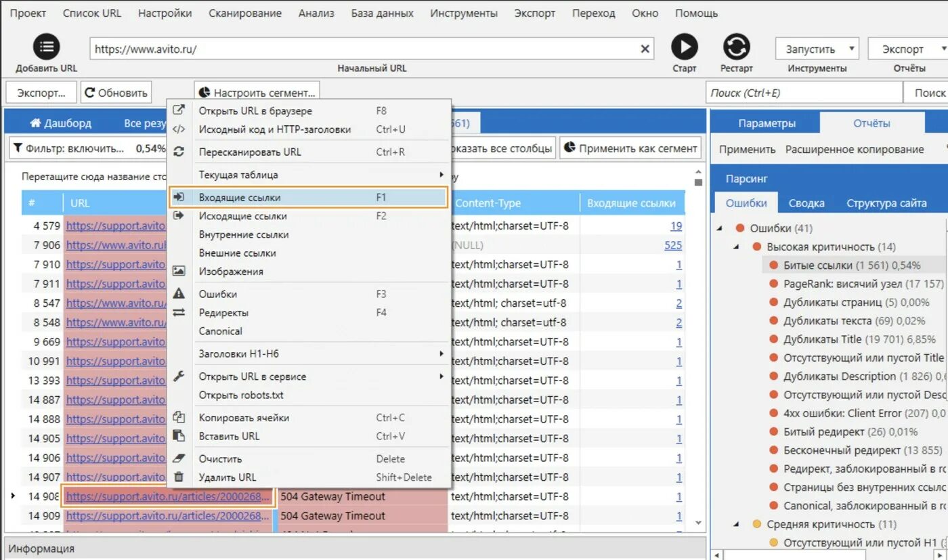This screenshot has height=560, width=948.
Task: Choose Входящие ссылки from context menu
Action: [x=308, y=197]
